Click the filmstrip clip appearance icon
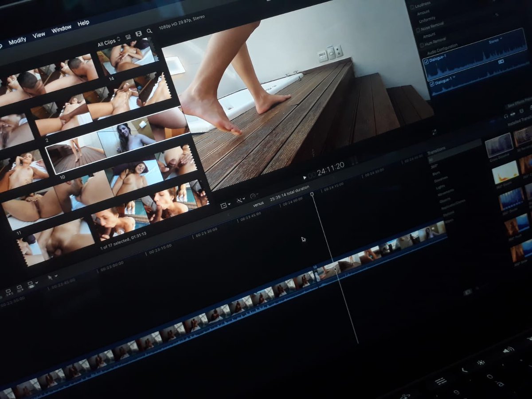The width and height of the screenshot is (532, 399). (x=139, y=34)
